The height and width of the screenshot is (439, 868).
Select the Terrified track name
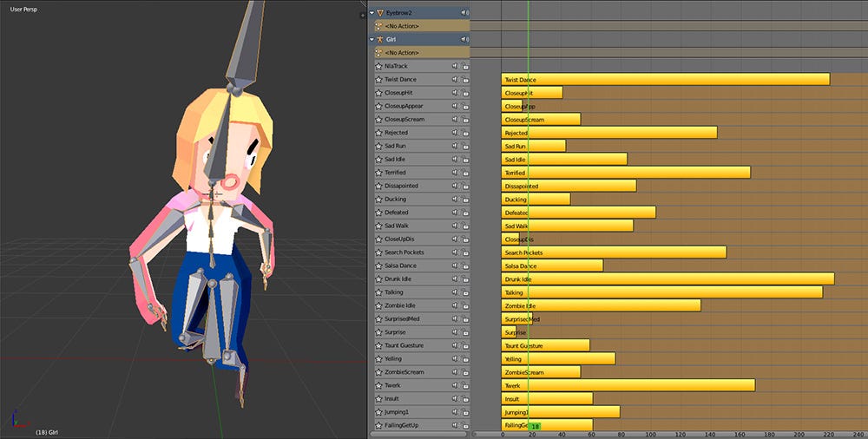395,172
